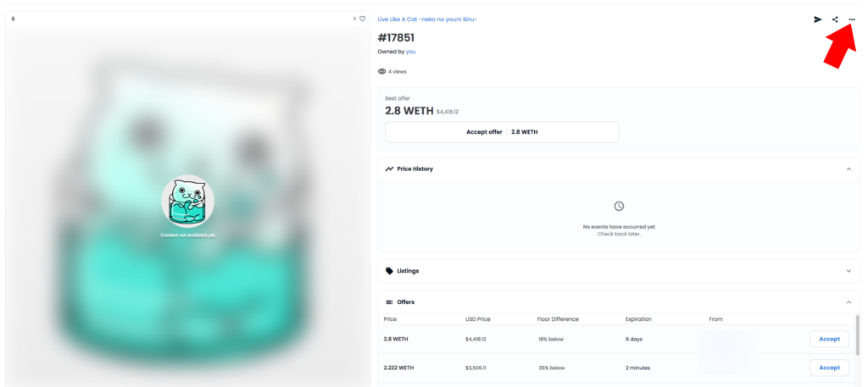Accept the 2.8 WETH offer row
868x387 pixels.
click(x=829, y=339)
